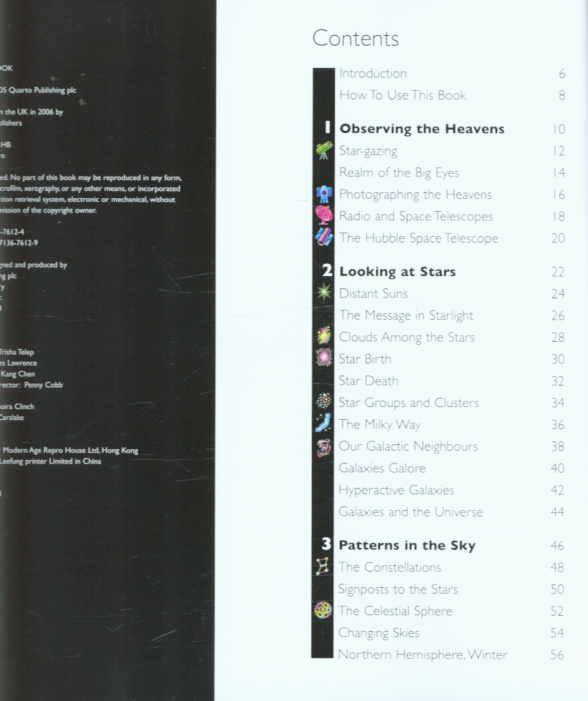Click the spiral icon beside Our Galactic Neighbours
Image resolution: width=588 pixels, height=701 pixels.
tap(324, 446)
